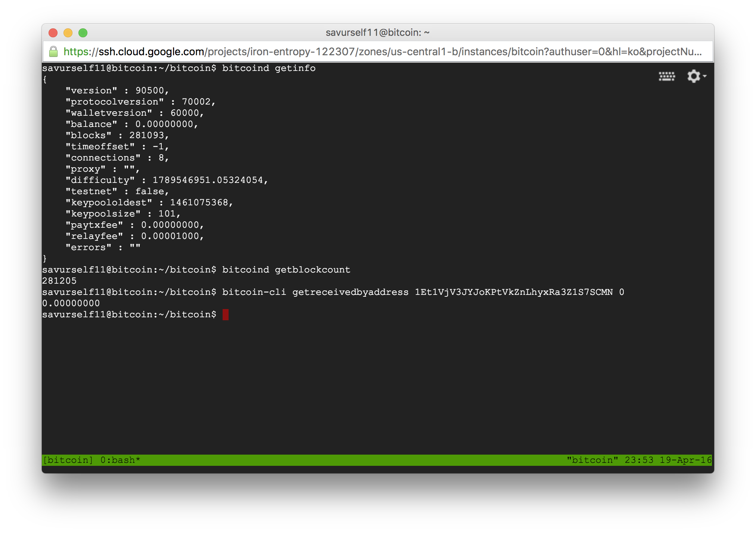756x533 pixels.
Task: Open the on-screen keyboard icon
Action: 667,76
